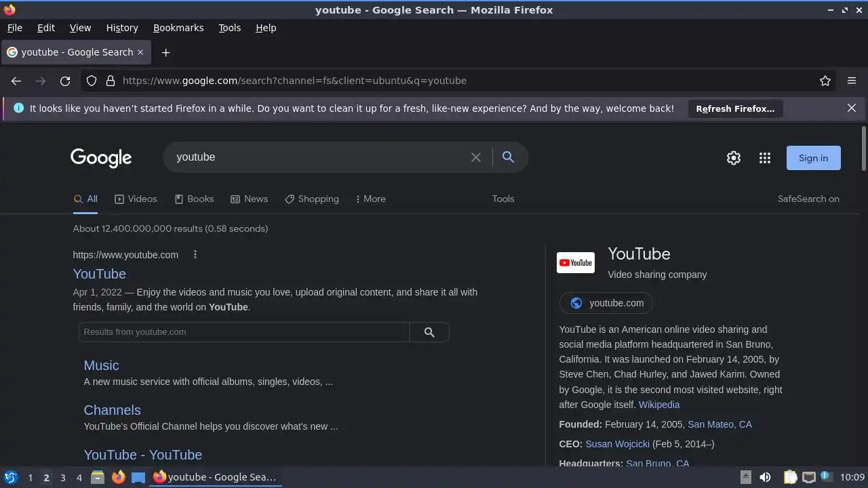
Task: Open the Bookmarks menu
Action: tap(178, 28)
